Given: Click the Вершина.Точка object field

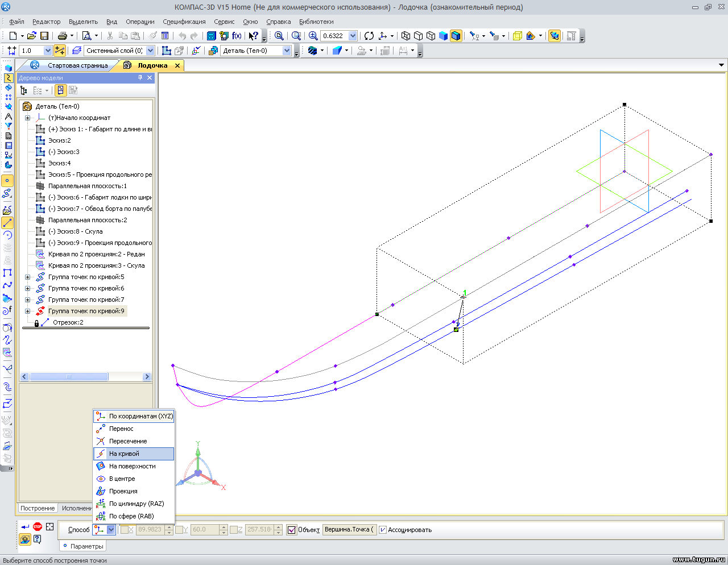Looking at the screenshot, I should point(349,530).
